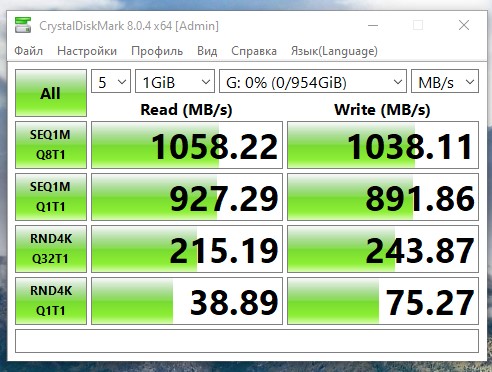Expand the 1GiB test size dropdown
Viewport: 492px width, 372px height.
175,81
